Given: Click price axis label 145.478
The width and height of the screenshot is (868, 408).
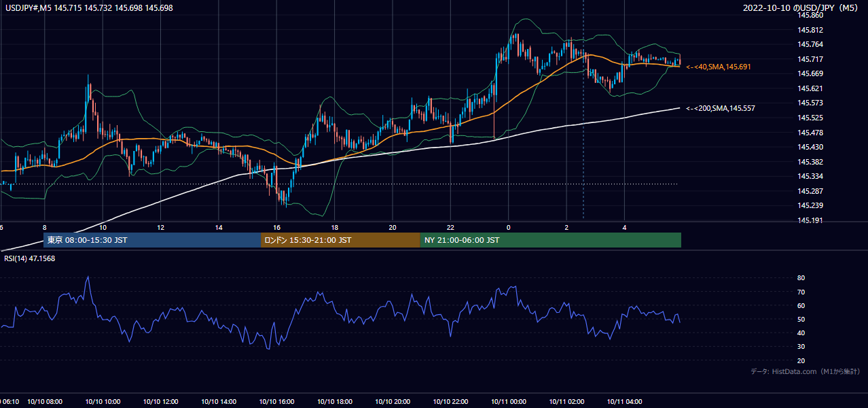Looking at the screenshot, I should click(x=810, y=133).
